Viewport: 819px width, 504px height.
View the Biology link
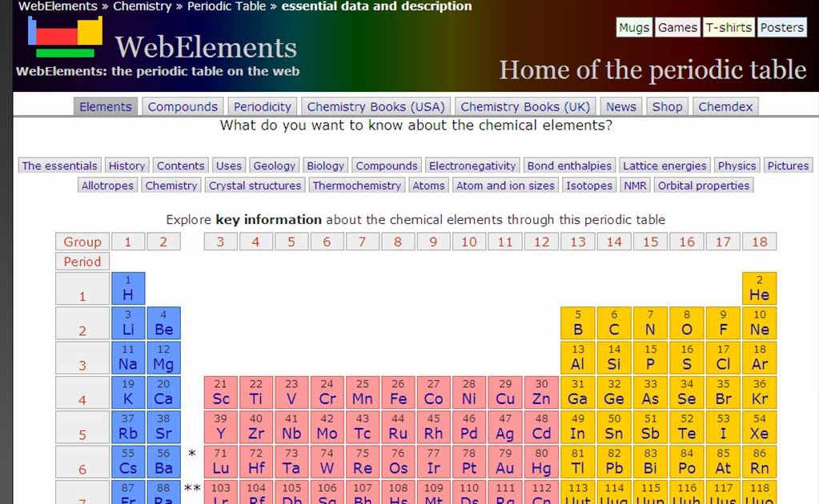click(325, 166)
